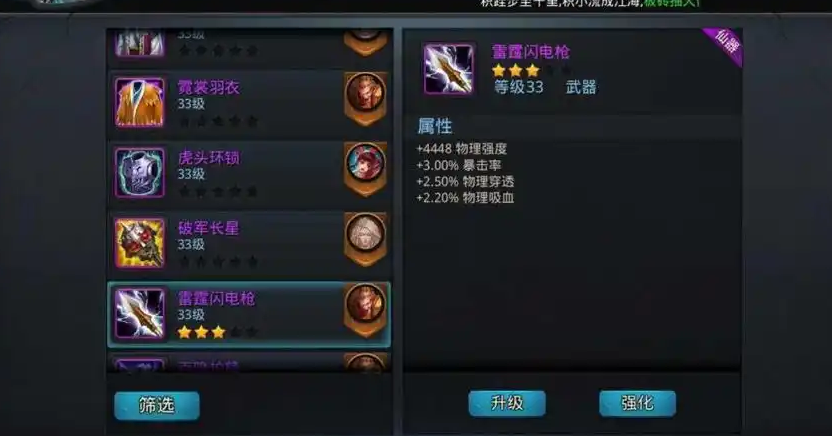Click the 雷霆闪电枪 spear icon in list

(140, 313)
